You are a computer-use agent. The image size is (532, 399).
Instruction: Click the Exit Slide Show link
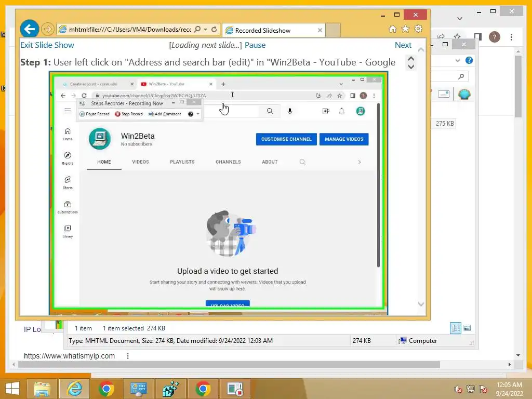click(47, 45)
